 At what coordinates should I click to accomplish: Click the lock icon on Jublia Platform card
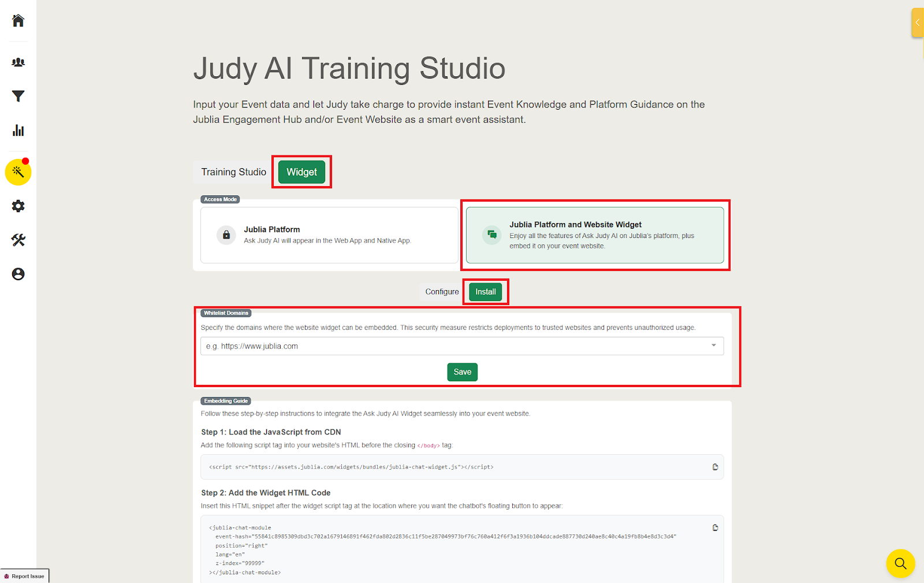pos(226,235)
